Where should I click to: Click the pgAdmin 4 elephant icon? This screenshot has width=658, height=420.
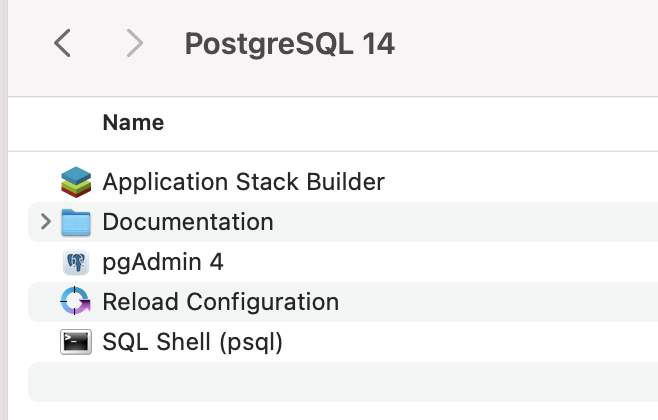click(x=76, y=262)
